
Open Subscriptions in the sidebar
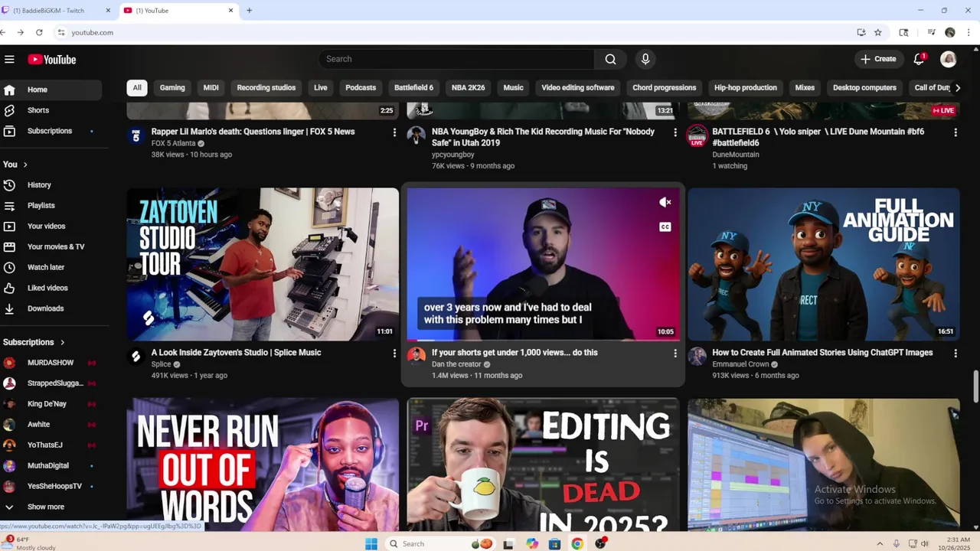[x=51, y=131]
